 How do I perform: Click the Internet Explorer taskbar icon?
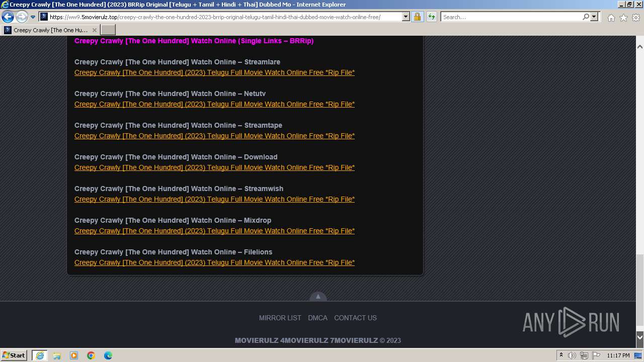pyautogui.click(x=39, y=355)
